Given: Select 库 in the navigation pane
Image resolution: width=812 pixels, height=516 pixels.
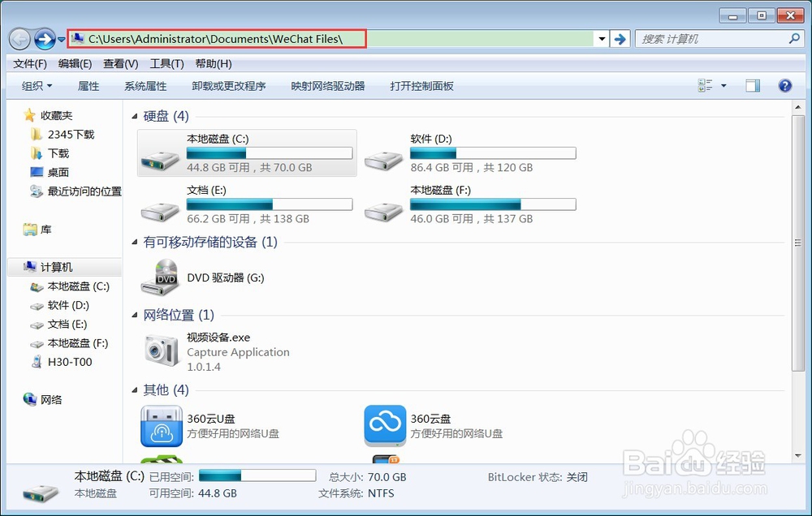Looking at the screenshot, I should pos(45,230).
